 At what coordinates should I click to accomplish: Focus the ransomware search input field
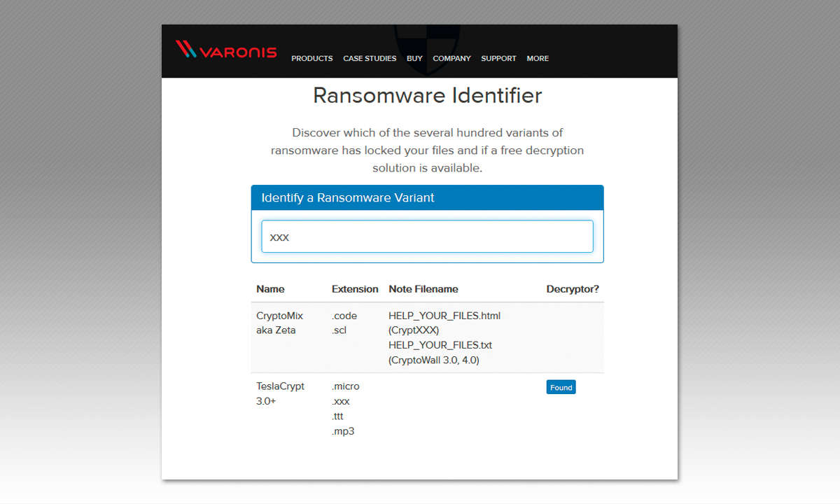coord(427,237)
